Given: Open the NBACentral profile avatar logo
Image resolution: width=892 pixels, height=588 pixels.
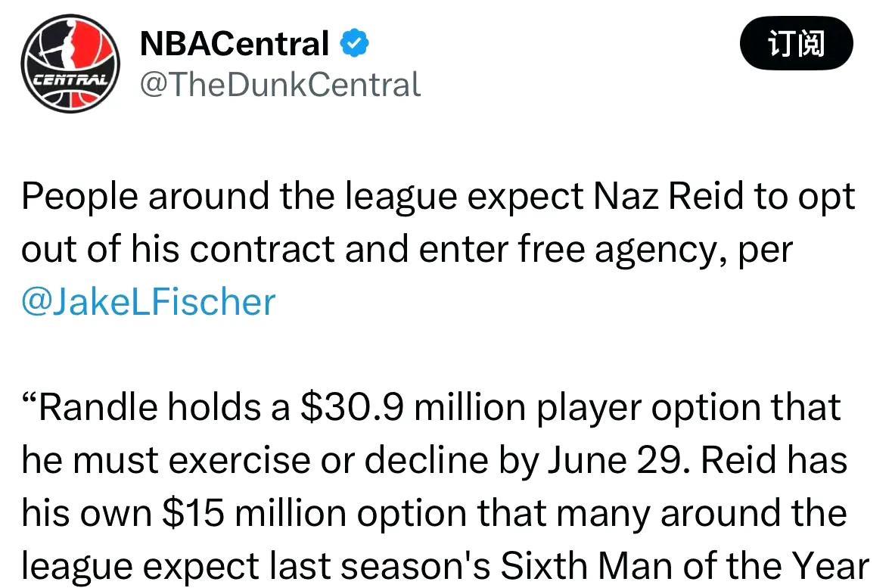Looking at the screenshot, I should coord(71,64).
